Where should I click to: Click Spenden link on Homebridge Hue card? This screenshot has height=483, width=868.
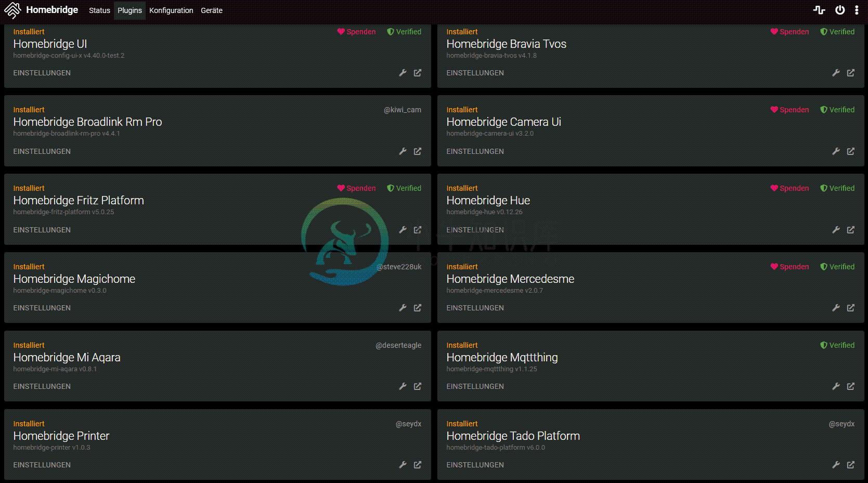point(789,188)
